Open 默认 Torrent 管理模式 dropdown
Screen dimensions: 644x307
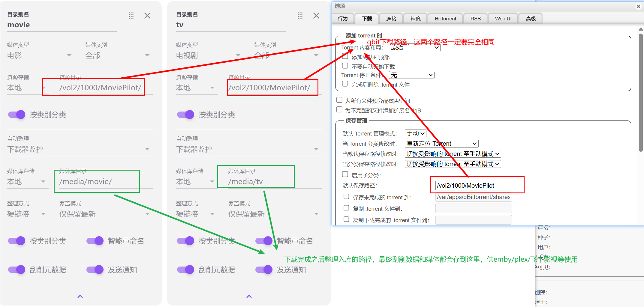(x=415, y=133)
